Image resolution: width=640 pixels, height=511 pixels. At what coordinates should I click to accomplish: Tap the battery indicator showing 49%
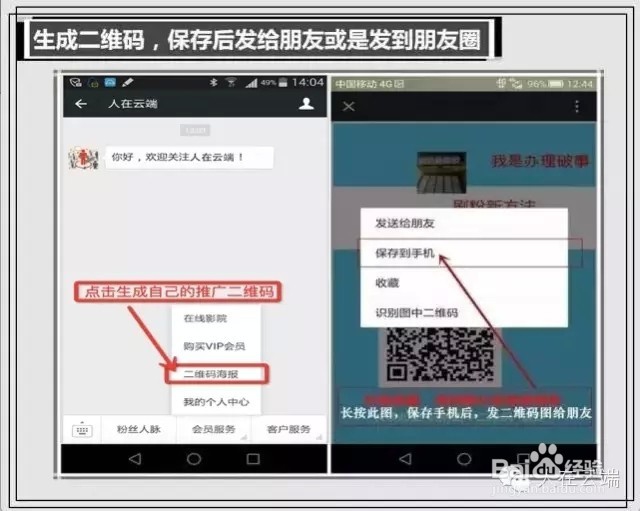click(274, 83)
